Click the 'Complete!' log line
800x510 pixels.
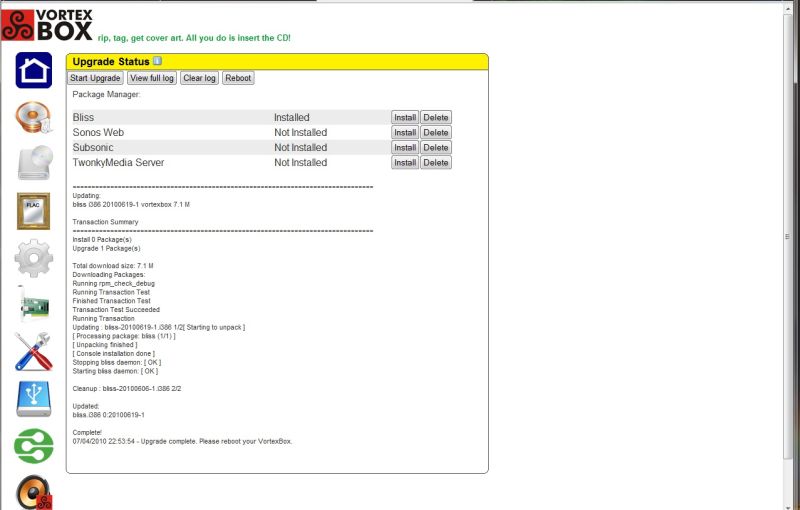(x=87, y=432)
